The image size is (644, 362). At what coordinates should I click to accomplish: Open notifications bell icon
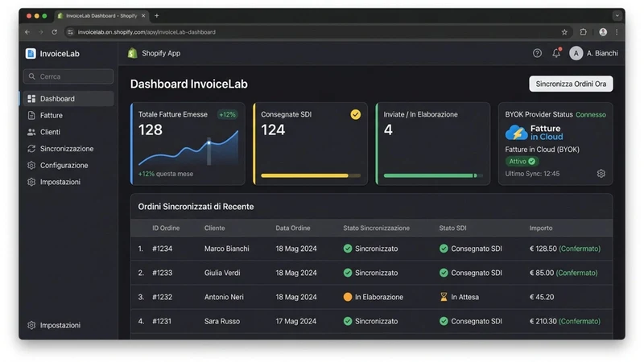(x=556, y=53)
